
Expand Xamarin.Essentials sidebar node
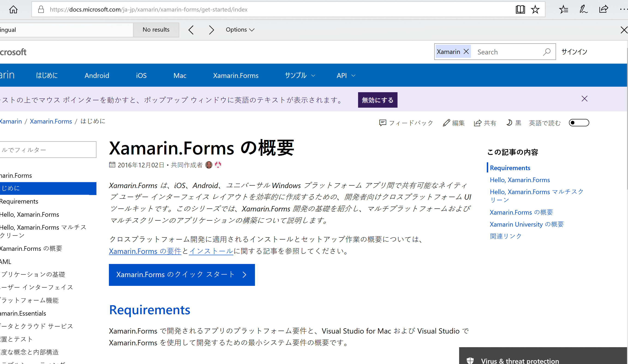[23, 313]
